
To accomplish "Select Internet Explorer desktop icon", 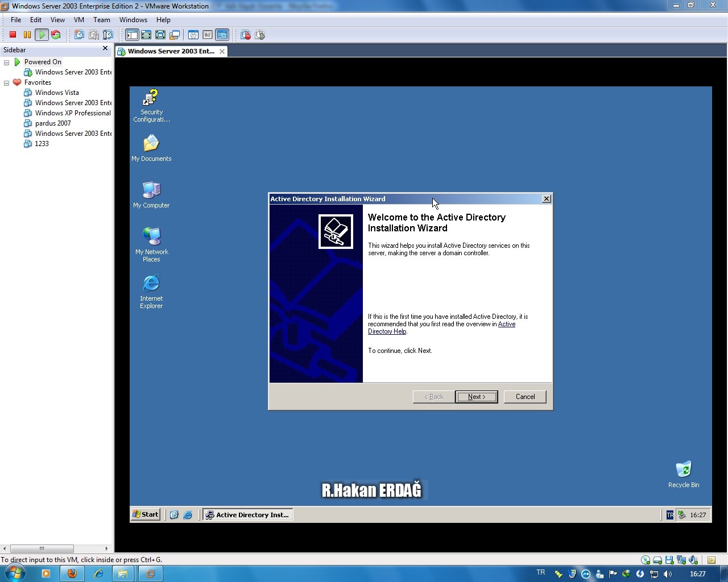I will pyautogui.click(x=151, y=292).
